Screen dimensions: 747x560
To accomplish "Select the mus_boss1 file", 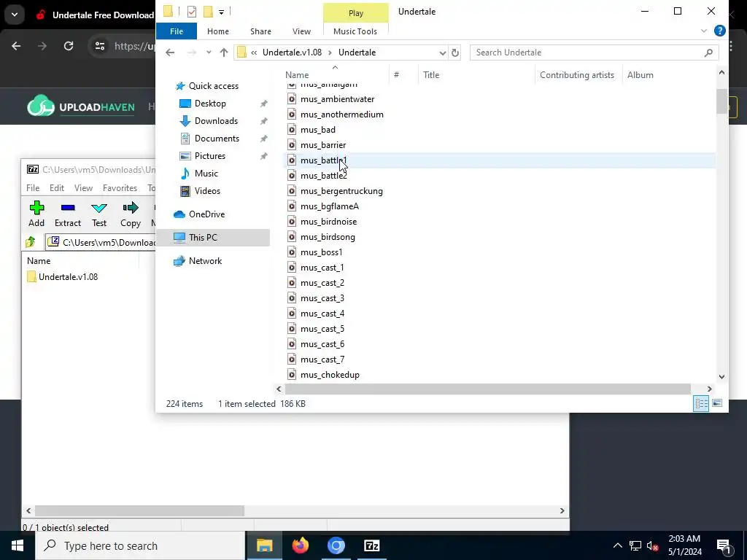I will pos(321,252).
